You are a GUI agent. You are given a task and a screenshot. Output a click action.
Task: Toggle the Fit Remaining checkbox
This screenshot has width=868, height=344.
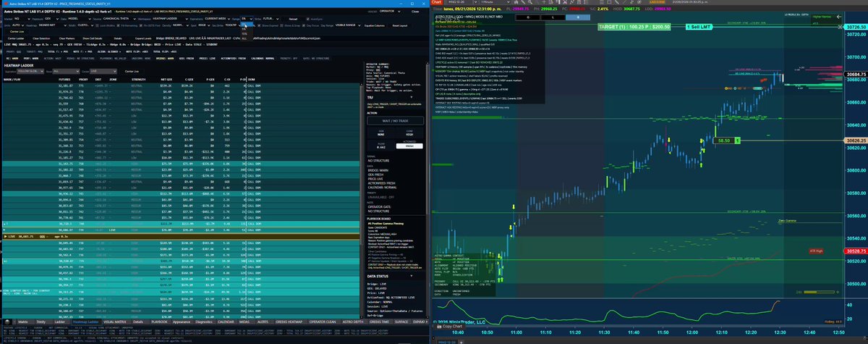click(x=119, y=25)
